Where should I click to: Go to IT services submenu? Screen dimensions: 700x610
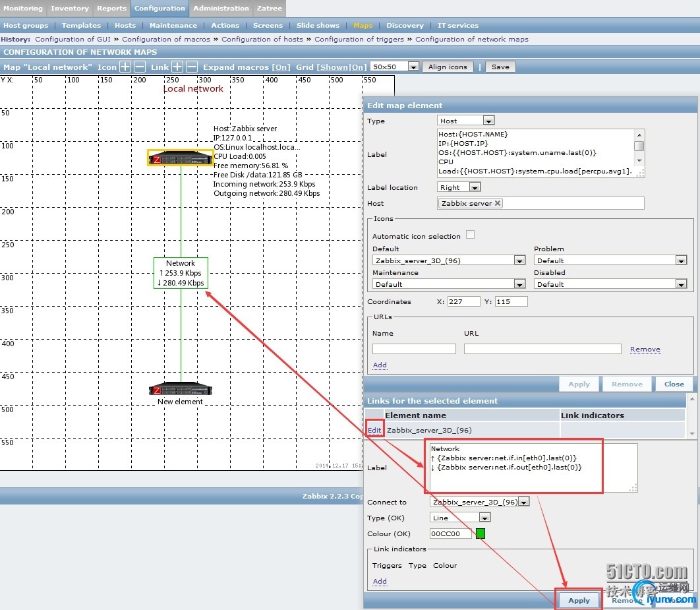458,26
